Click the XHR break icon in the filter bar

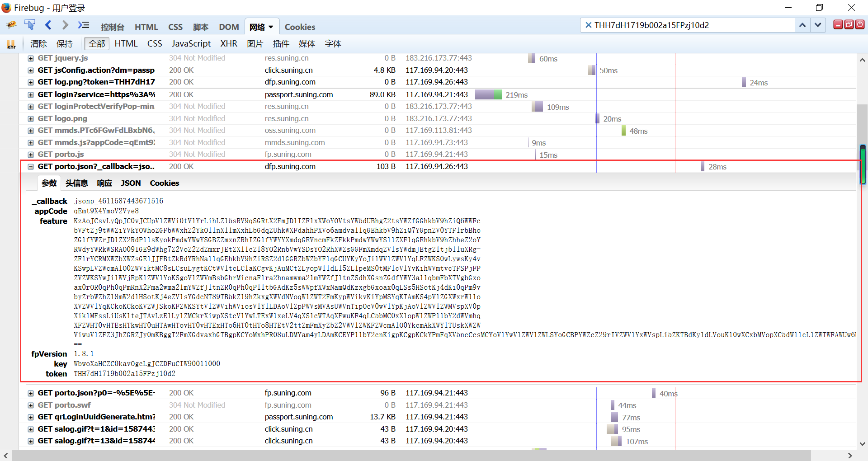11,44
